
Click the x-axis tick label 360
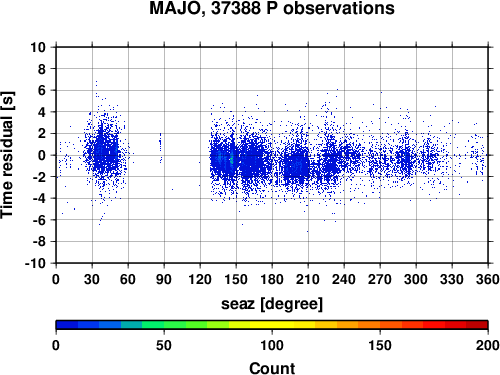tap(488, 279)
